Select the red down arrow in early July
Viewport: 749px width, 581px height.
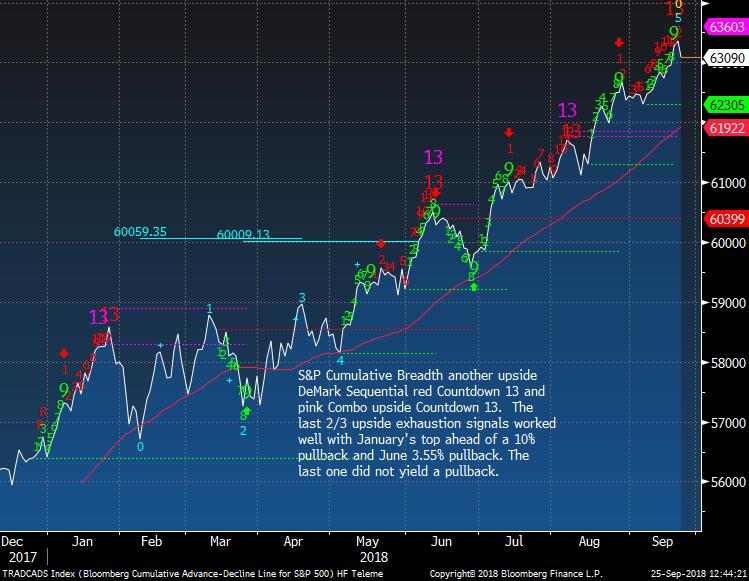(510, 132)
